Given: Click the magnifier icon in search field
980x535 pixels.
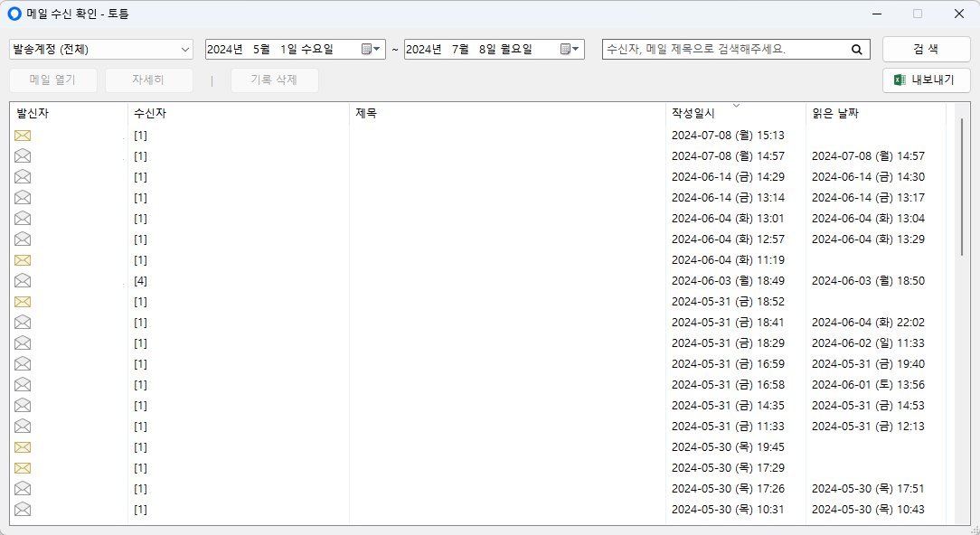Looking at the screenshot, I should [x=856, y=50].
